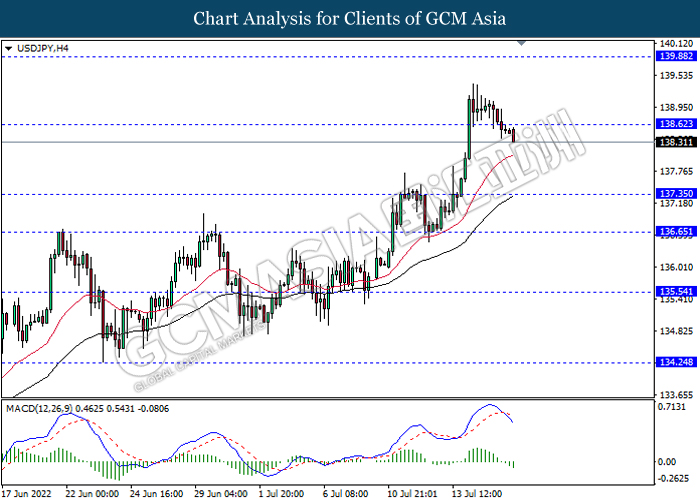Click the 24 Jun 16:00 date label

click(x=156, y=494)
